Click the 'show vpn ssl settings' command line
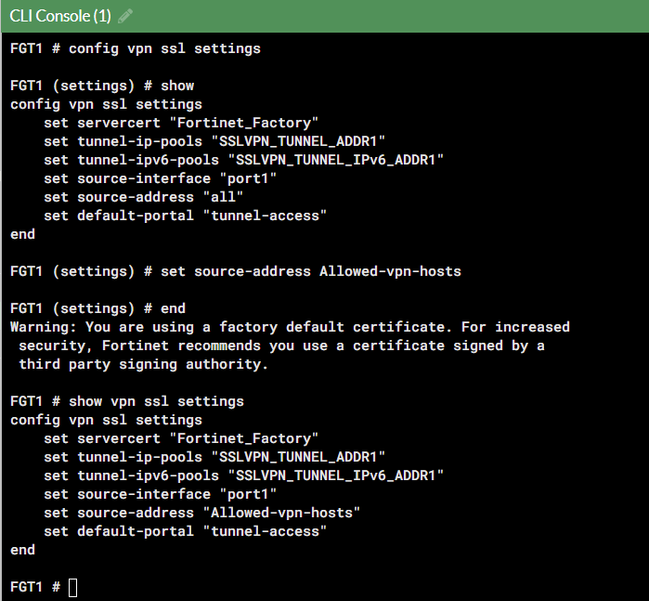 [127, 401]
